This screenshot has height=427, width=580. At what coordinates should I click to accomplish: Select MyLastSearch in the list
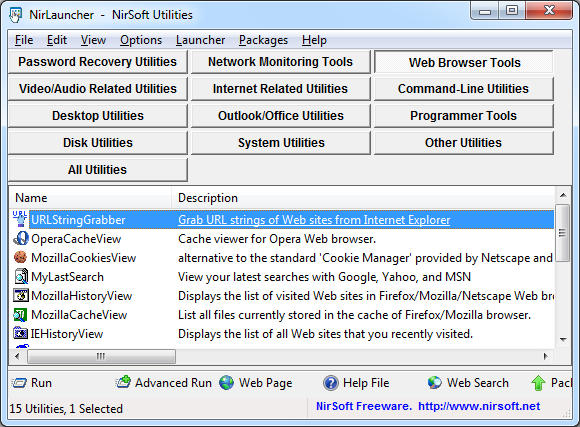coord(67,277)
